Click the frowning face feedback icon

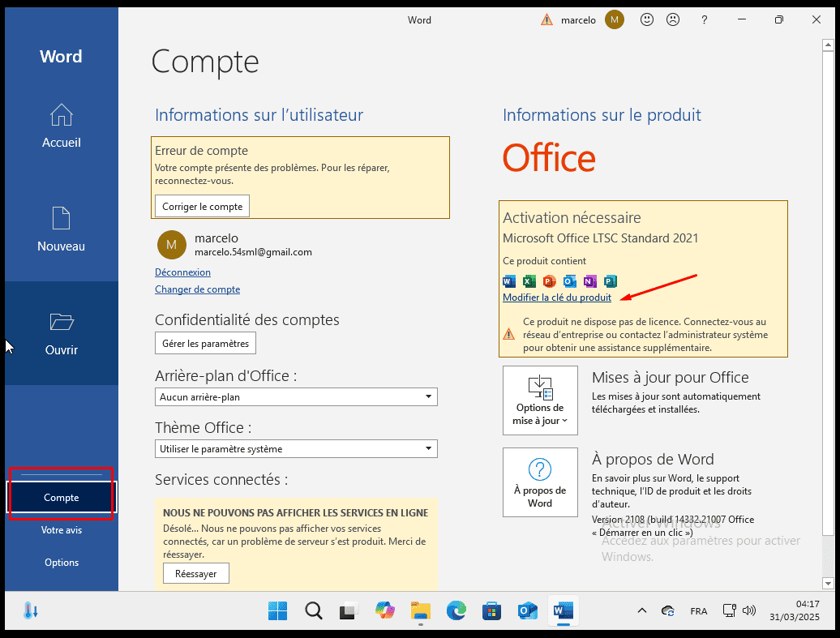pyautogui.click(x=673, y=19)
